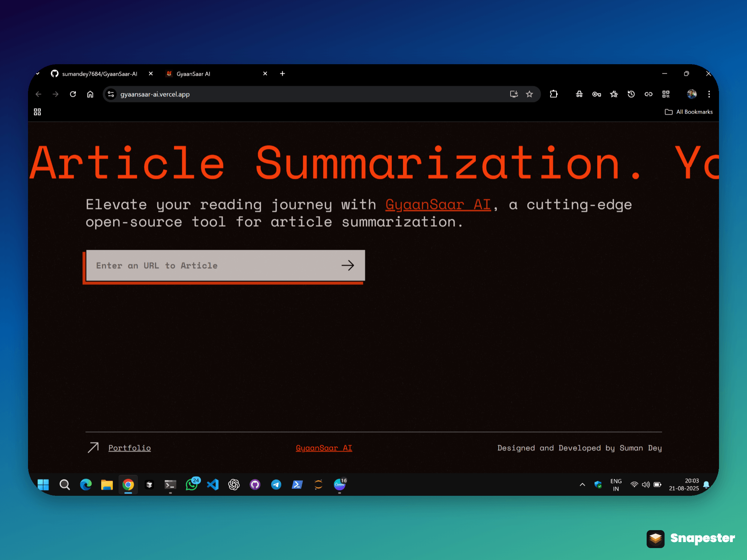
Task: Open the Windows Start menu
Action: [43, 485]
